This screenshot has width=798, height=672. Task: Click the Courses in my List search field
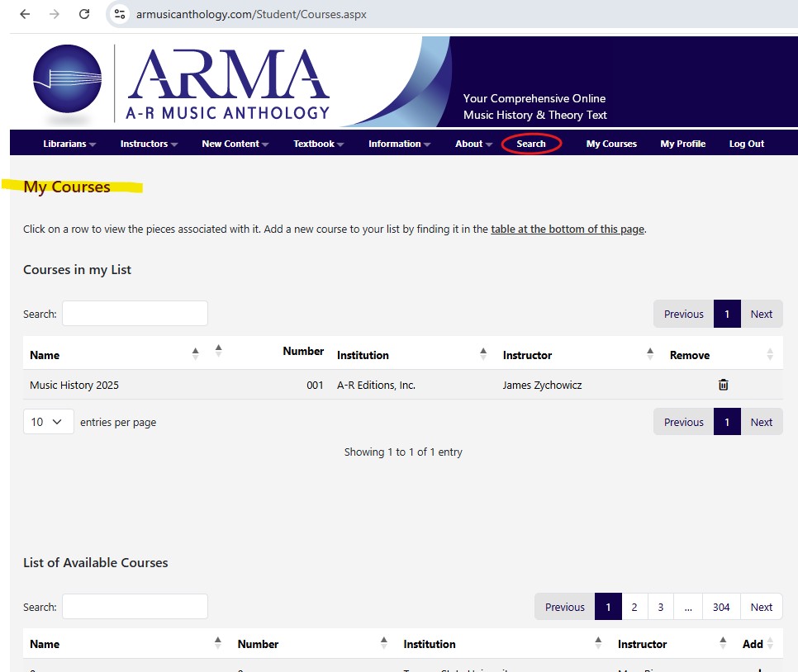pyautogui.click(x=135, y=314)
